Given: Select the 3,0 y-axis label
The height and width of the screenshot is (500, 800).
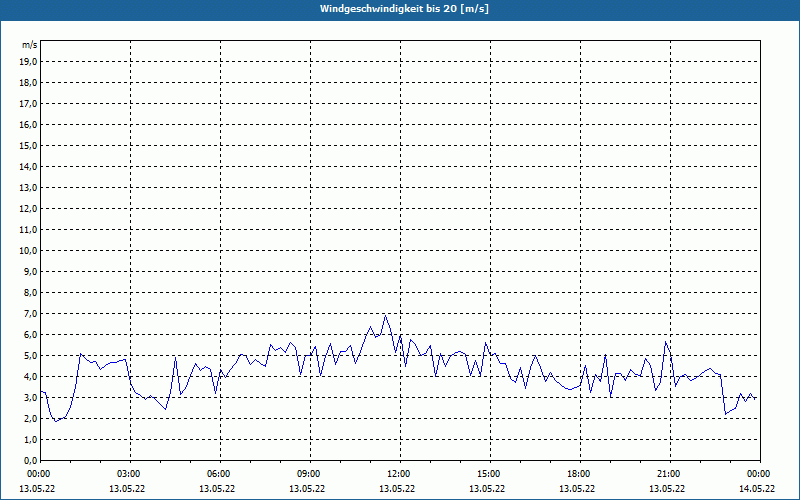Looking at the screenshot, I should 31,397.
